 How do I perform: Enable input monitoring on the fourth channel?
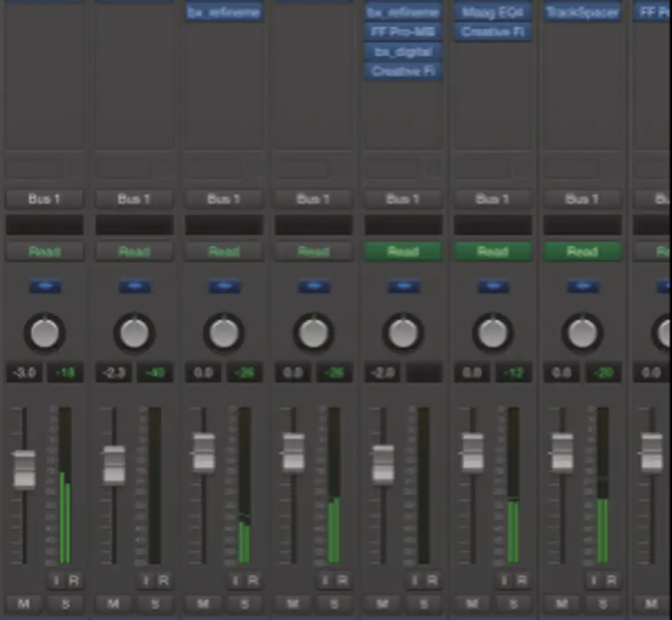click(x=325, y=580)
